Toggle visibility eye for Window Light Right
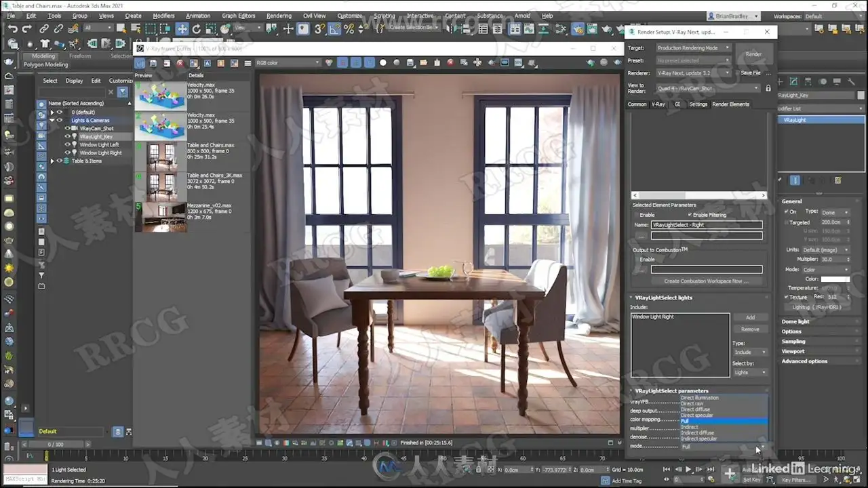The image size is (868, 488). click(x=67, y=152)
